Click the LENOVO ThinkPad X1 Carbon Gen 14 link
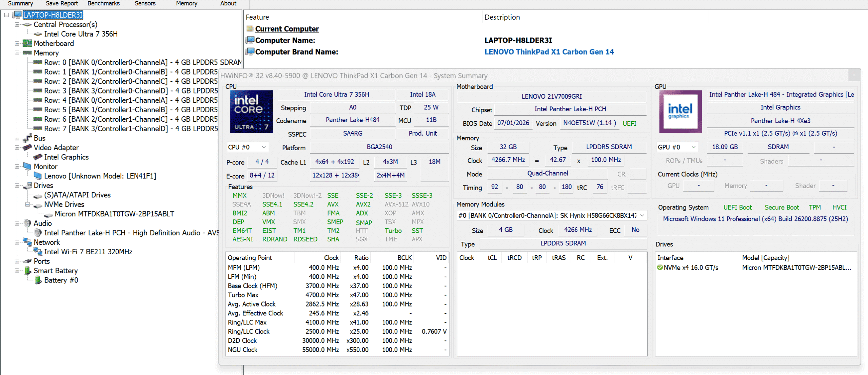 pyautogui.click(x=549, y=52)
